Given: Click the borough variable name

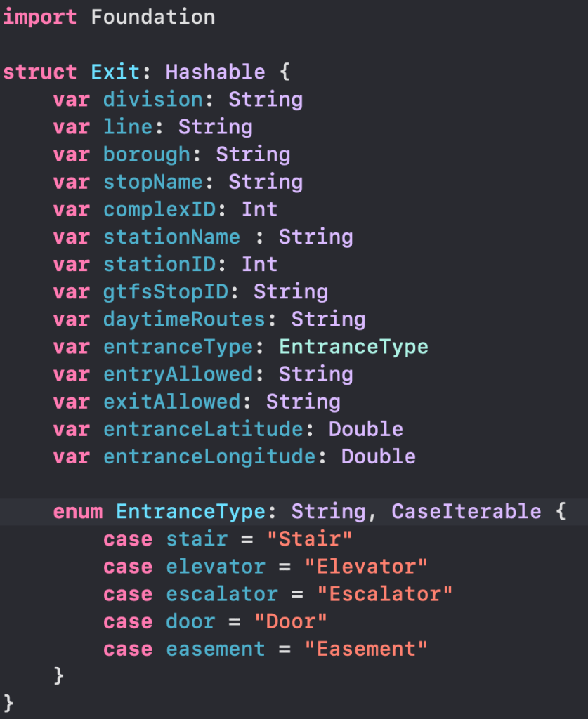Looking at the screenshot, I should pos(147,154).
